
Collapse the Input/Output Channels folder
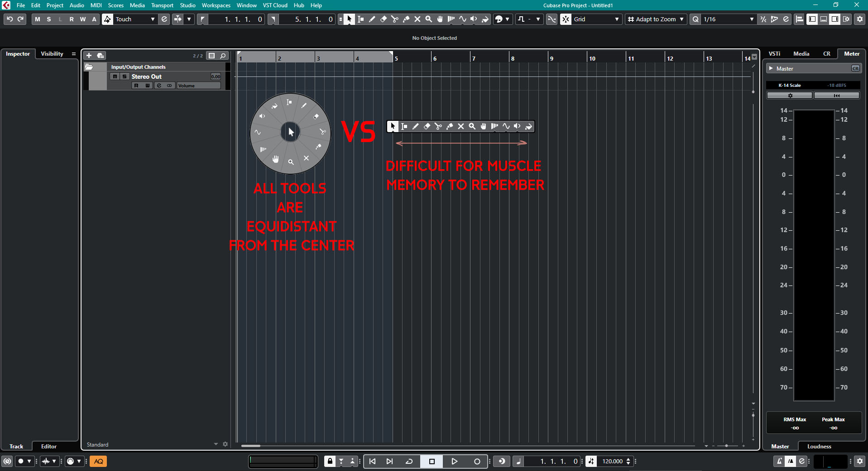click(x=89, y=67)
